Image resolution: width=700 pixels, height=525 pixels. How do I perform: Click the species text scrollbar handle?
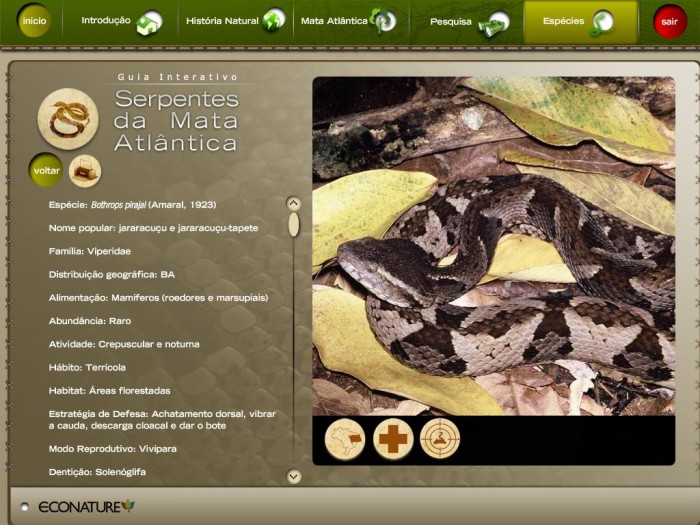tap(293, 225)
